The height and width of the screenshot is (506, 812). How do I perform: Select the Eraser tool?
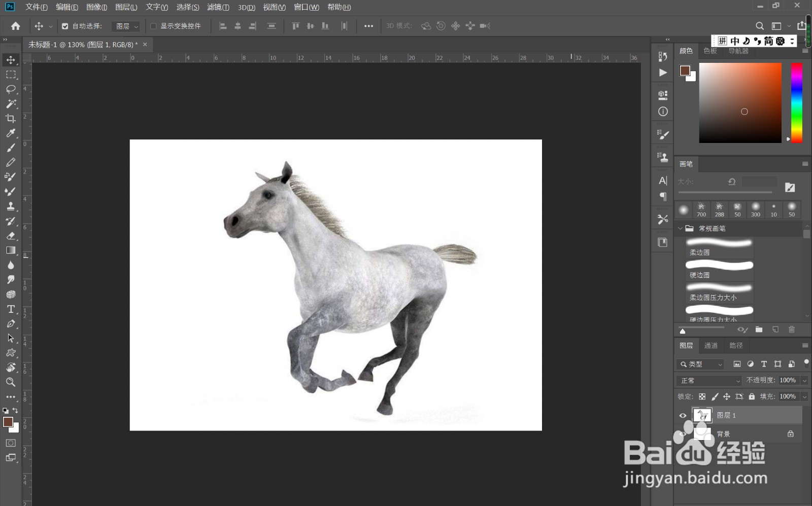click(11, 236)
